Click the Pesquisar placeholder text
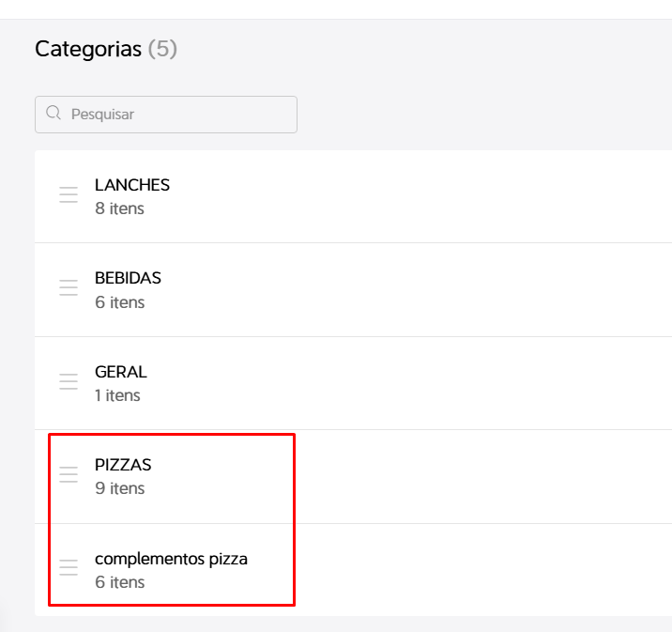672x632 pixels. (102, 115)
